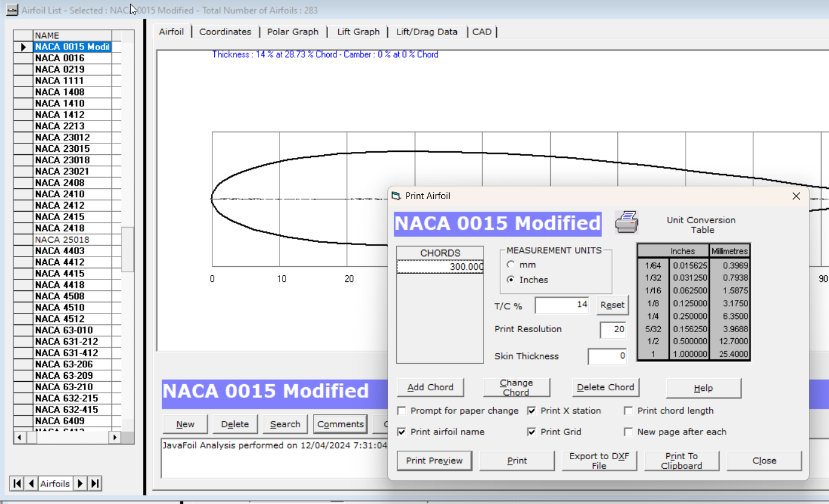Click the Print Preview button
829x504 pixels.
tap(434, 461)
